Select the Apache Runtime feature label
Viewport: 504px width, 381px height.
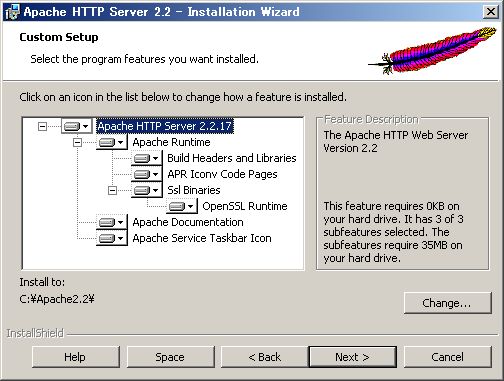171,142
